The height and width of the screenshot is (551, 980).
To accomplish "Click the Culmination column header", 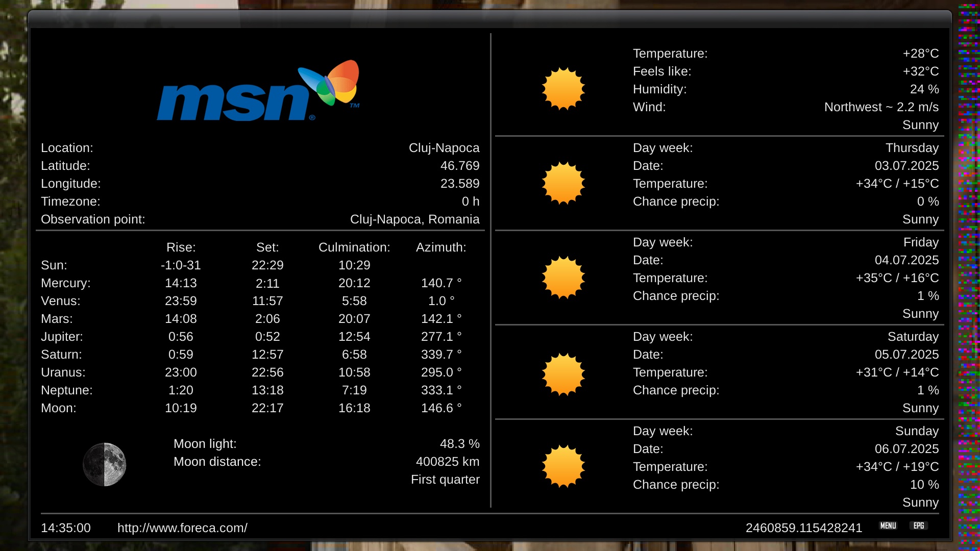I will pos(354,247).
